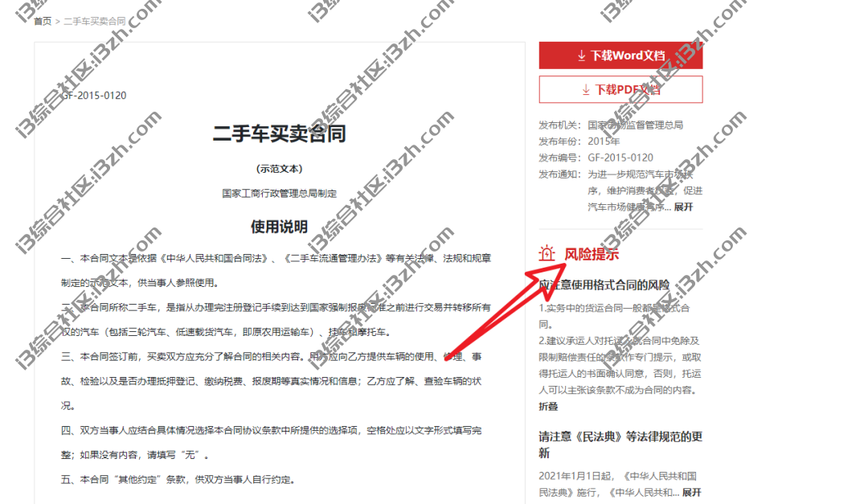The width and height of the screenshot is (868, 504).
Task: Click paragraph starting 四、双方当事人应结合具体情况
Action: click(272, 443)
